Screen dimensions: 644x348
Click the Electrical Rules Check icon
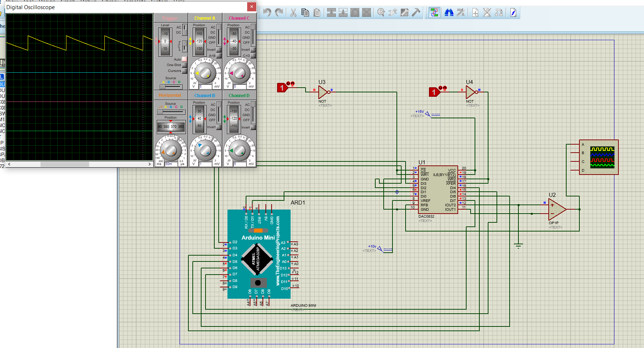[513, 13]
